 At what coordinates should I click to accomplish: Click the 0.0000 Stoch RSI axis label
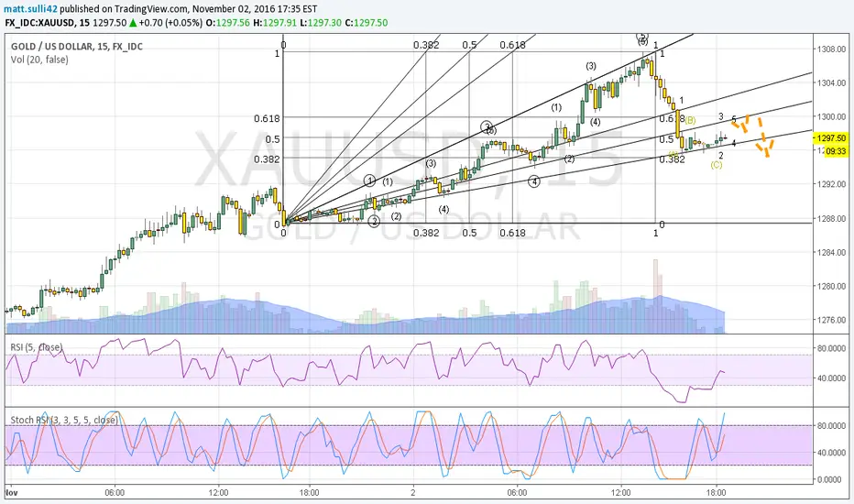(x=830, y=479)
